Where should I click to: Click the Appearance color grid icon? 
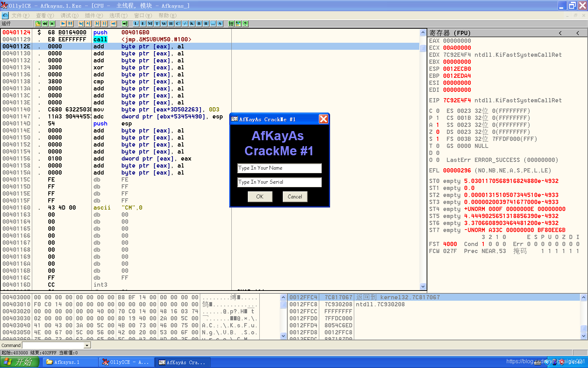pos(238,23)
